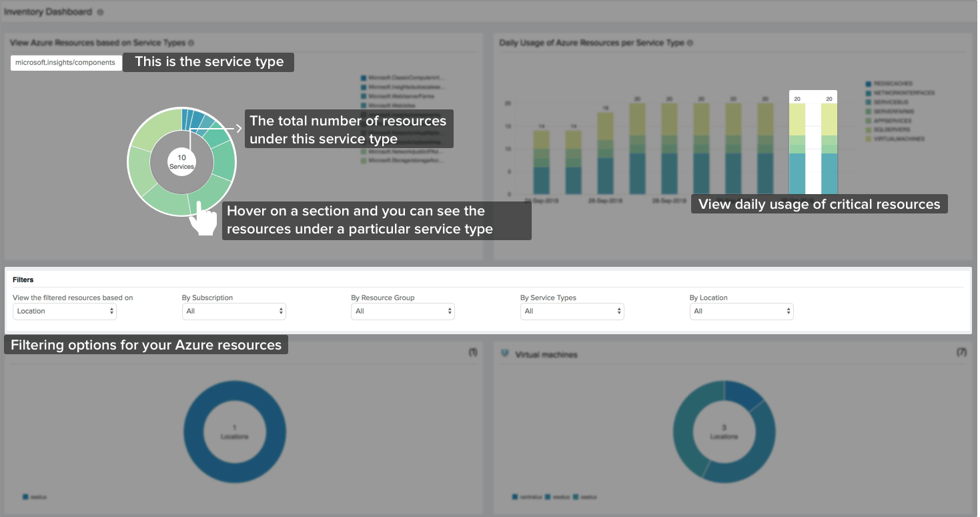Expand the By Location dropdown
The height and width of the screenshot is (517, 980).
tap(741, 311)
